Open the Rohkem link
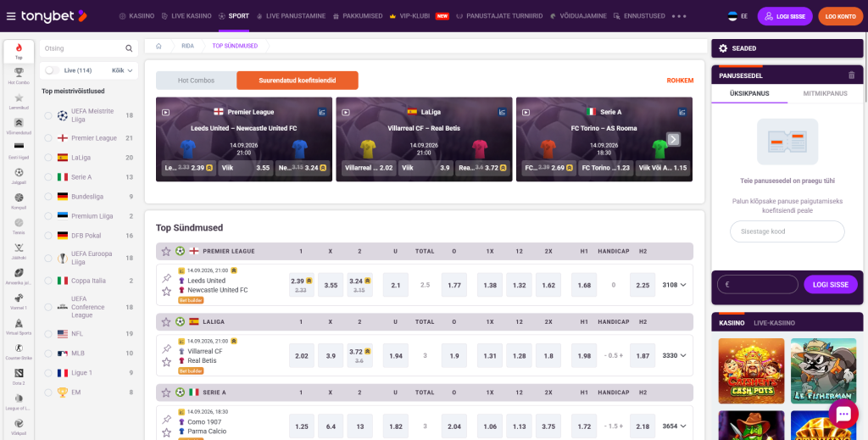 coord(680,81)
